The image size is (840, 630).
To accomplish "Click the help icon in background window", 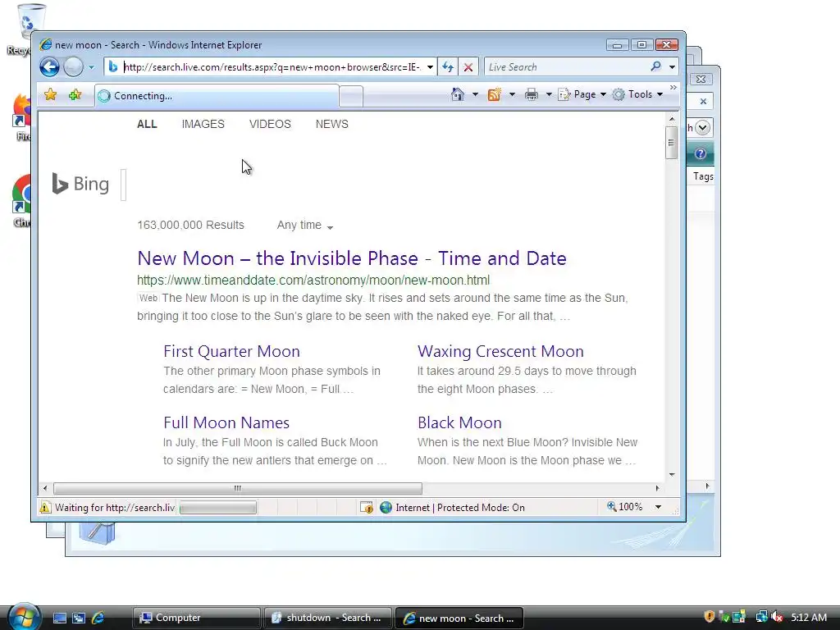I will (701, 153).
